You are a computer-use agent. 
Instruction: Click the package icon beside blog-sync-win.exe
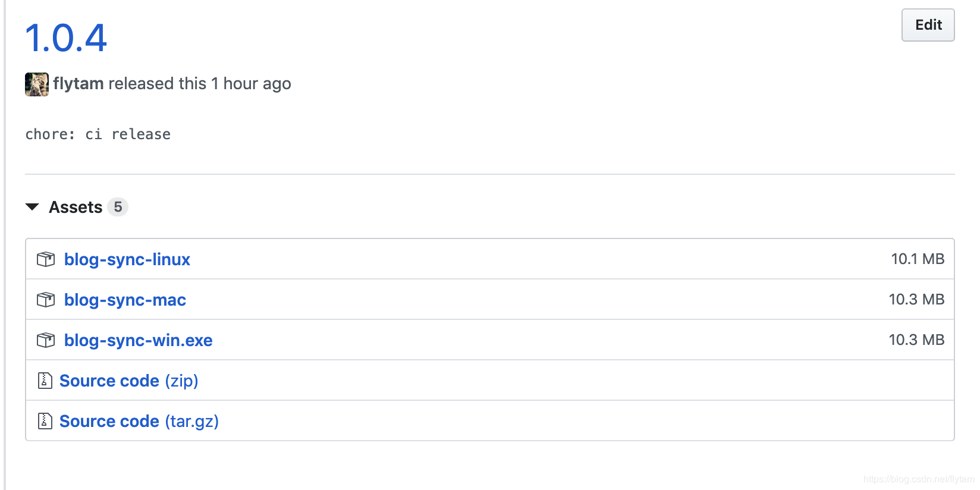point(46,340)
